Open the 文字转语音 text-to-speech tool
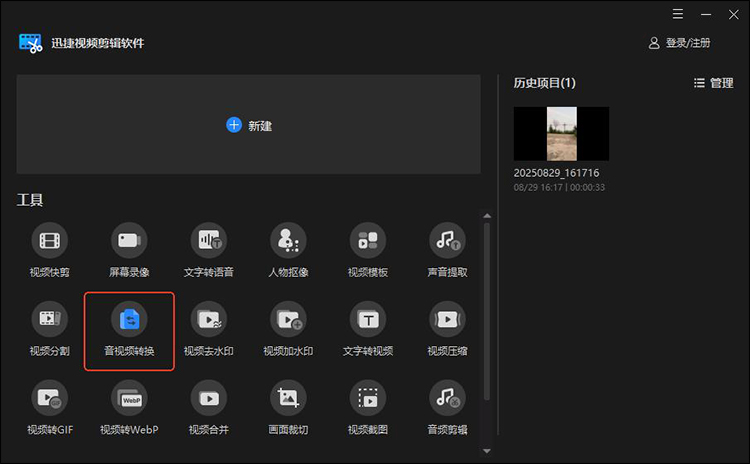 (209, 241)
